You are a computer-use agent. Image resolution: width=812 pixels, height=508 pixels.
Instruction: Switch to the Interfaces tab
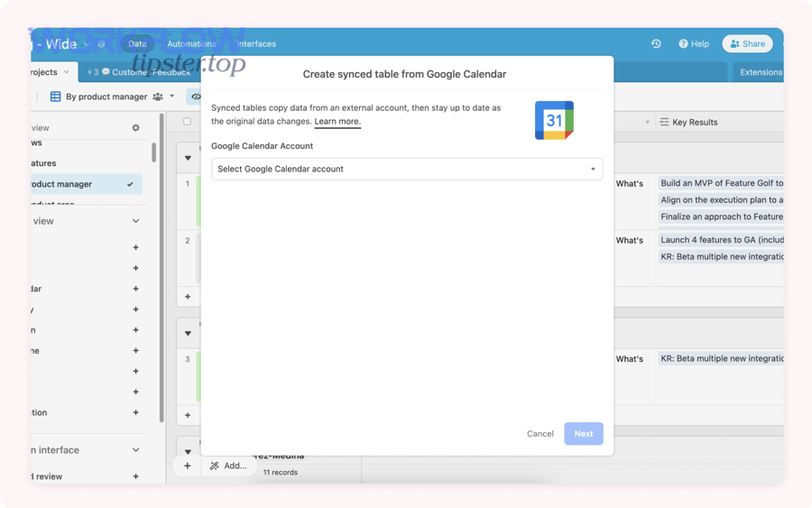(256, 44)
